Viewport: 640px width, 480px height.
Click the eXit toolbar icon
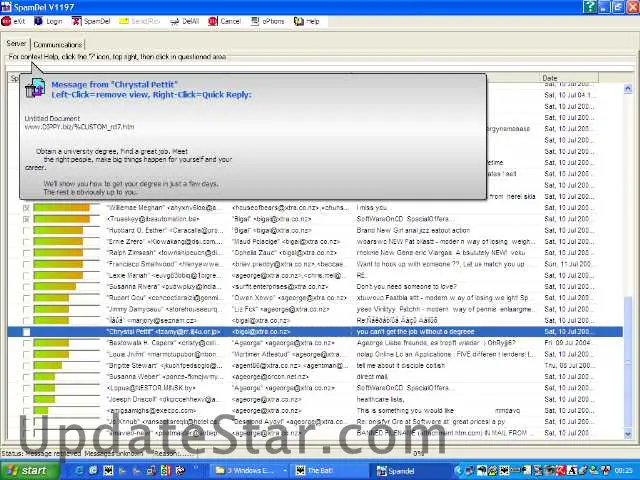click(x=6, y=21)
